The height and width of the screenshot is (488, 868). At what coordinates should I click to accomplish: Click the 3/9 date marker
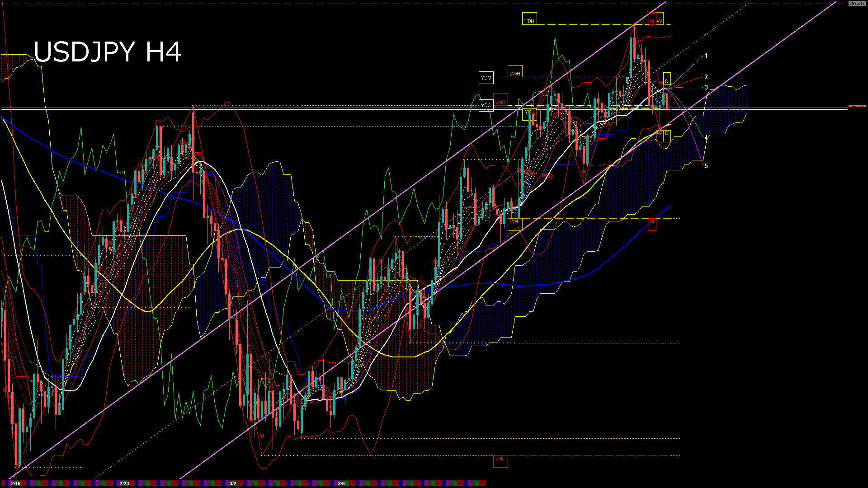(341, 483)
